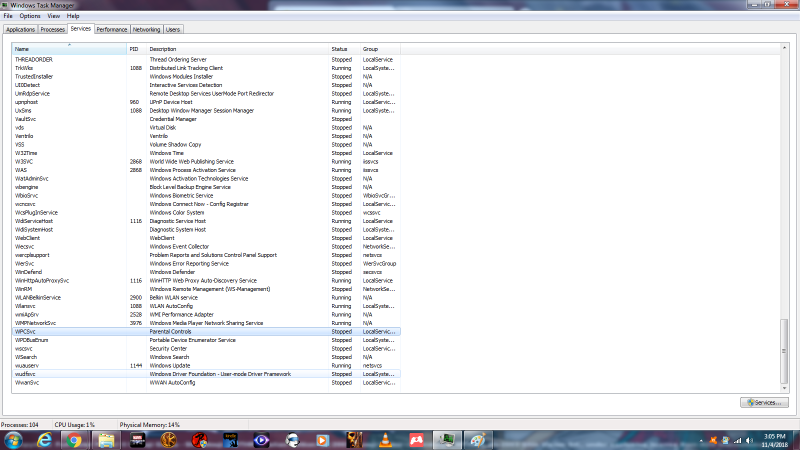Sort services by PID column header
The image size is (800, 450).
point(136,49)
